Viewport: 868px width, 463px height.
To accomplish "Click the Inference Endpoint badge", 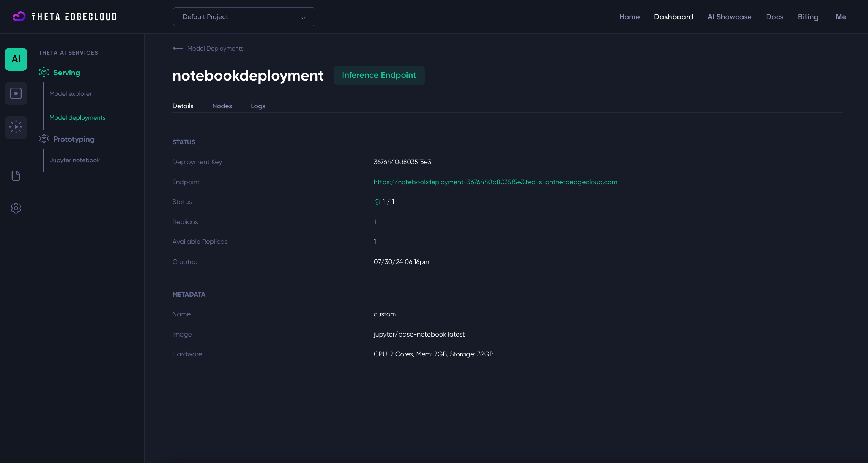I will (x=379, y=75).
